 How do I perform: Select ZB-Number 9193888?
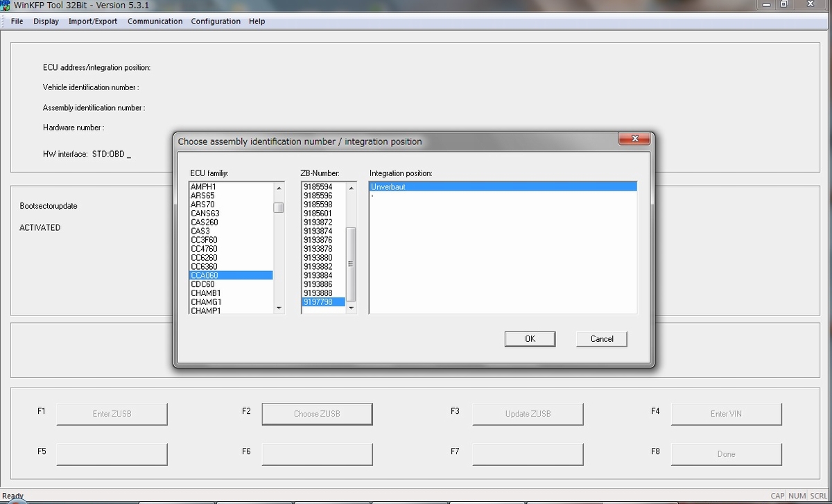coord(323,293)
